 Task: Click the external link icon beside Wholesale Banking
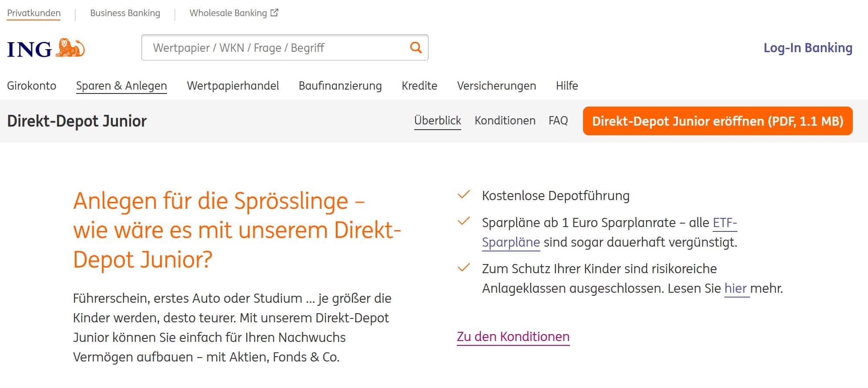pos(275,13)
